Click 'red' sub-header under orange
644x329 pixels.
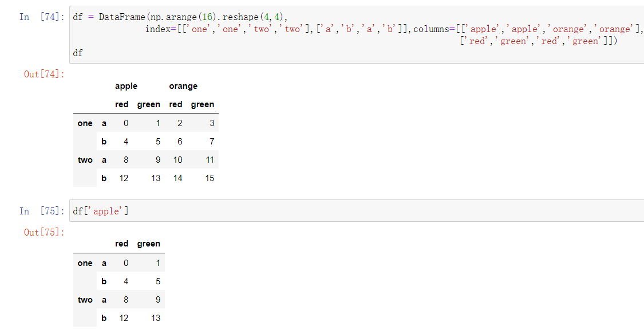click(175, 104)
